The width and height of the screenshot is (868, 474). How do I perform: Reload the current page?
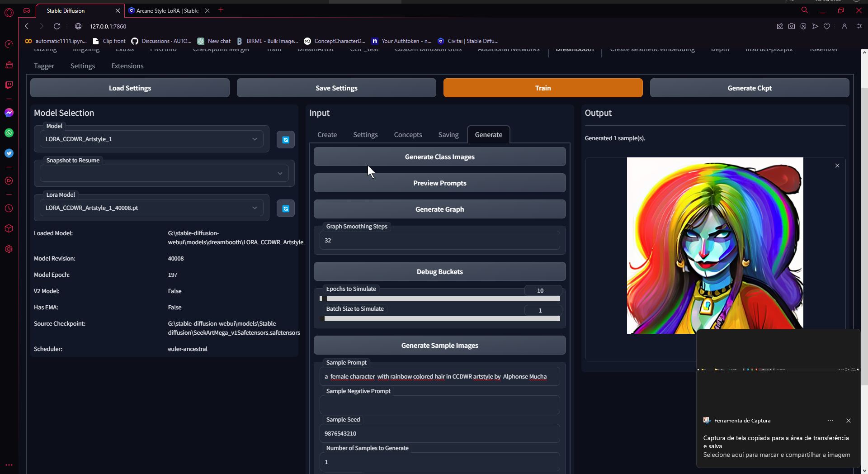(57, 26)
